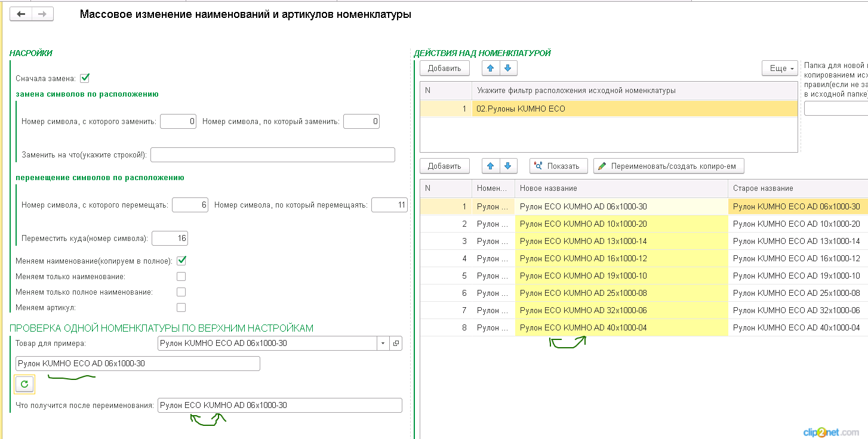This screenshot has height=439, width=868.
Task: Click 'Старое название' column header
Action: click(x=798, y=188)
